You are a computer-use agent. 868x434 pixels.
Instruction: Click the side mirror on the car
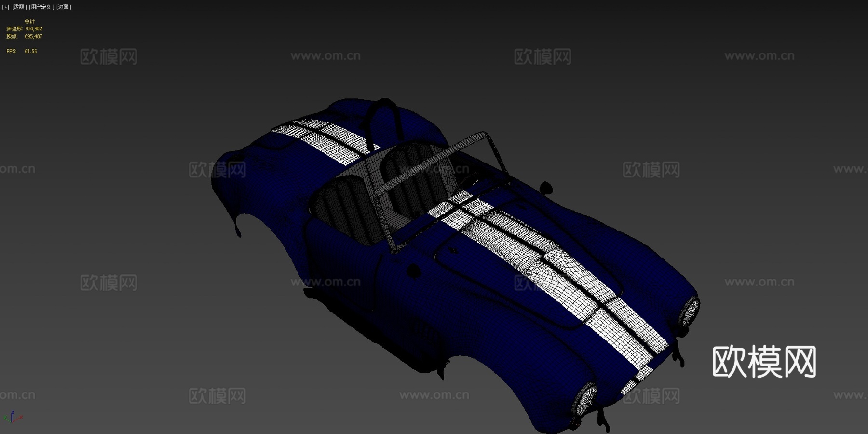click(x=546, y=188)
